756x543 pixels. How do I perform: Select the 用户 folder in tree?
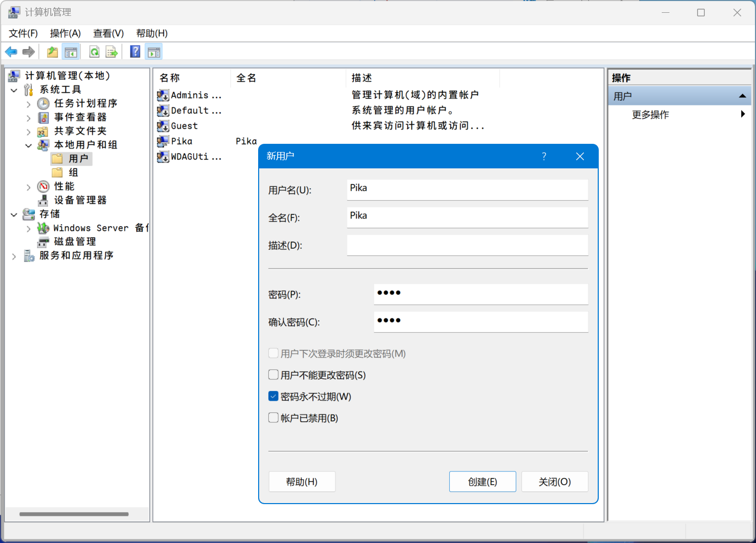click(x=72, y=159)
